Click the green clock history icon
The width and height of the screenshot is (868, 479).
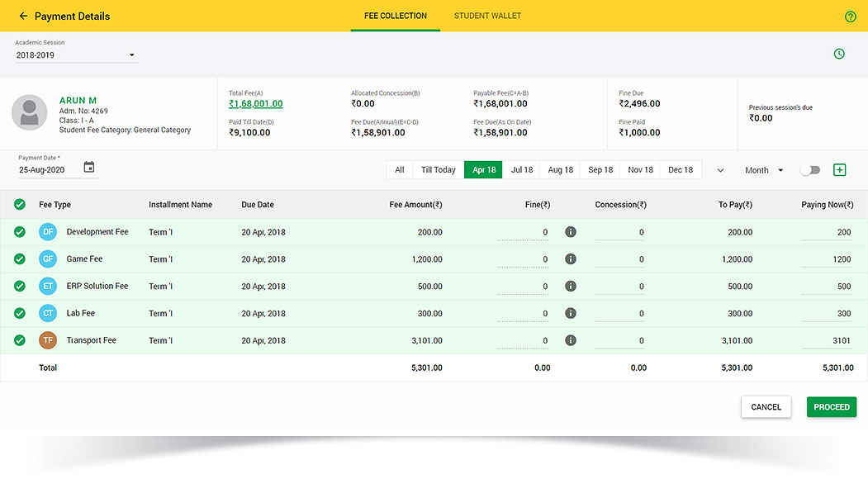[839, 54]
